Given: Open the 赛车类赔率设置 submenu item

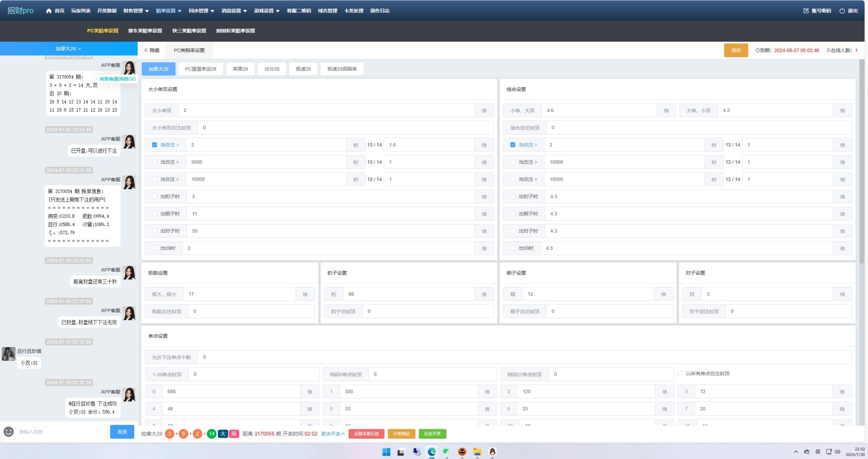Looking at the screenshot, I should 145,31.
